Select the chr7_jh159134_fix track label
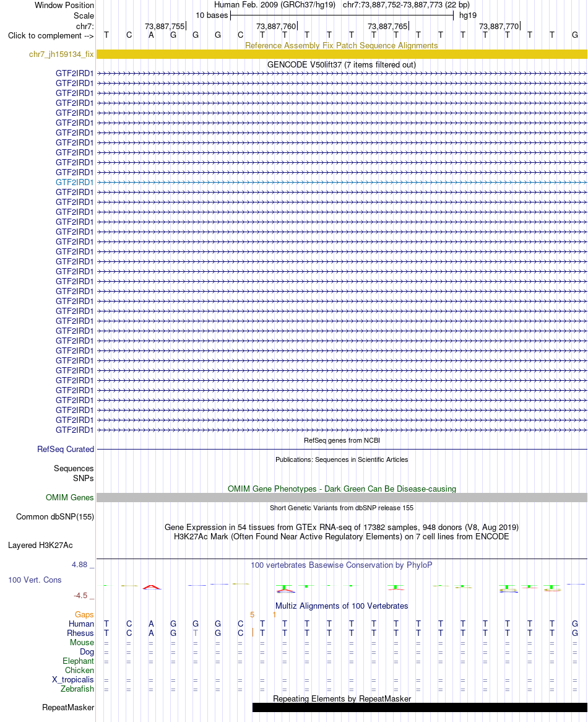This screenshot has width=588, height=722. coord(61,54)
